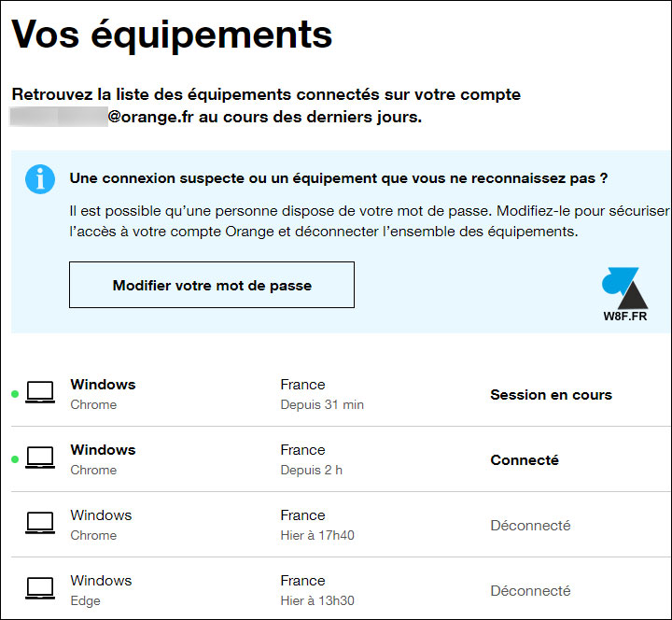Click the laptop icon for the Edge device
Image resolution: width=672 pixels, height=620 pixels.
(x=40, y=588)
